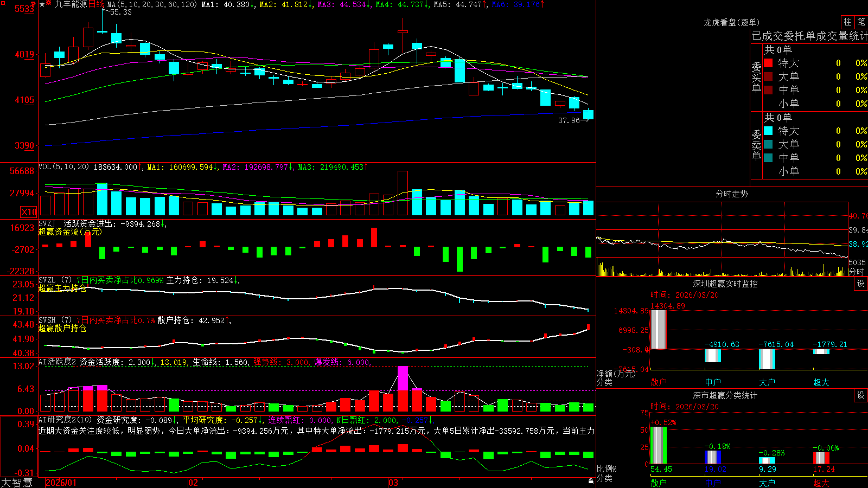Click the 9.29 大户 percentage value
Screen dimensions: 868x488
[x=767, y=469]
